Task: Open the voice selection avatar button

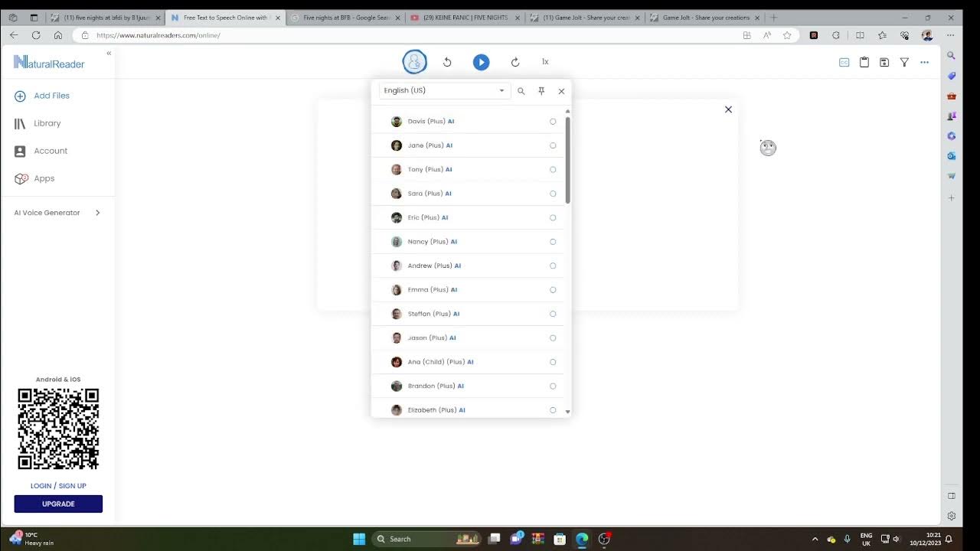Action: 414,62
